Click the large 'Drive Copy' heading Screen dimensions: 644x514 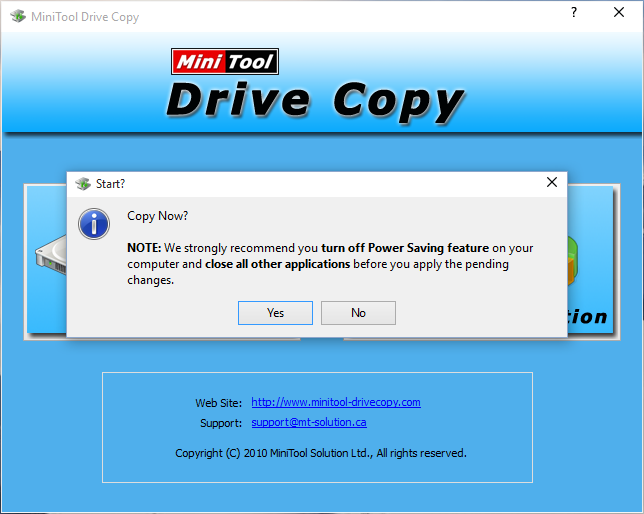[x=315, y=101]
